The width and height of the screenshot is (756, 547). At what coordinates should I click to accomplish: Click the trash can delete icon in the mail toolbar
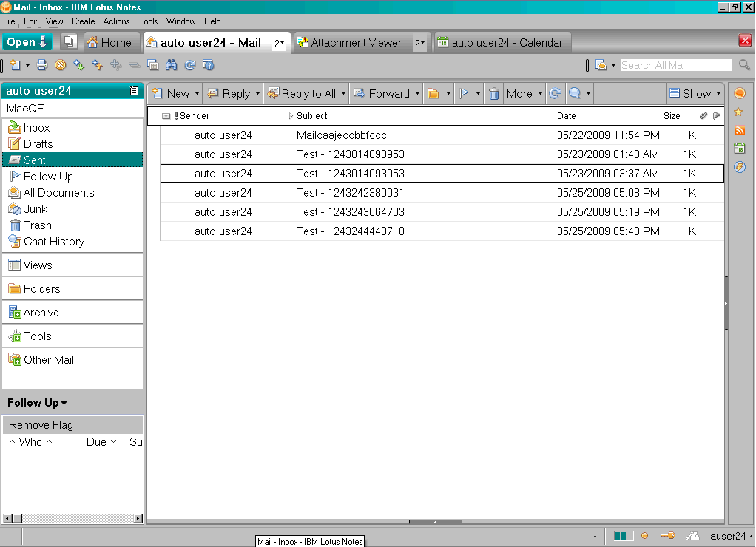pos(494,94)
